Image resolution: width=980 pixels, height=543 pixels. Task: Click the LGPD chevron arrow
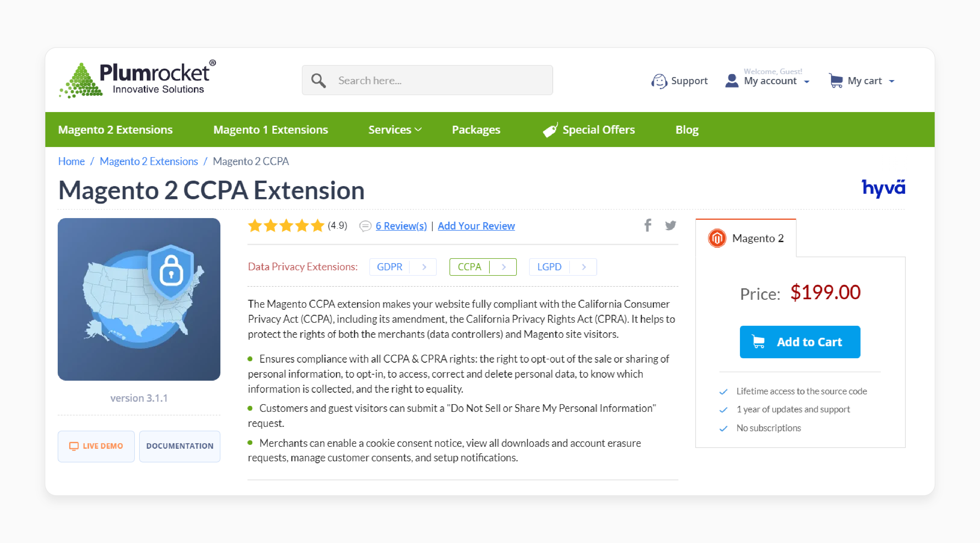[584, 267]
